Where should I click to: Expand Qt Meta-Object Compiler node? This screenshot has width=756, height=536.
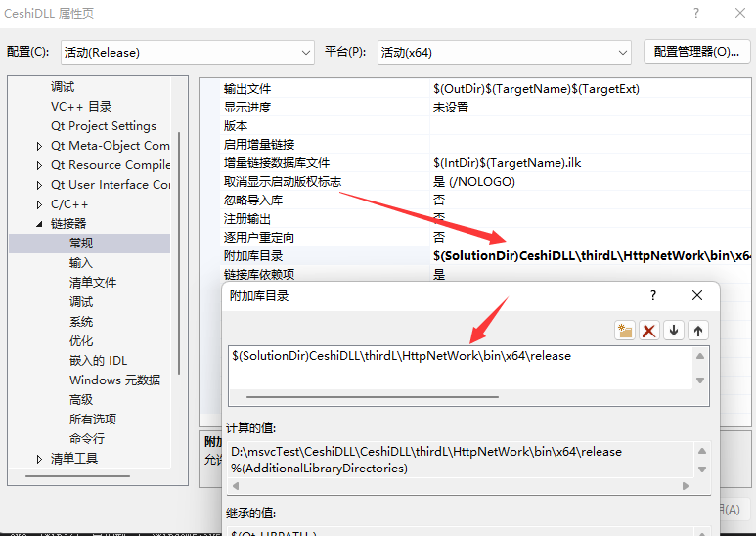click(39, 146)
